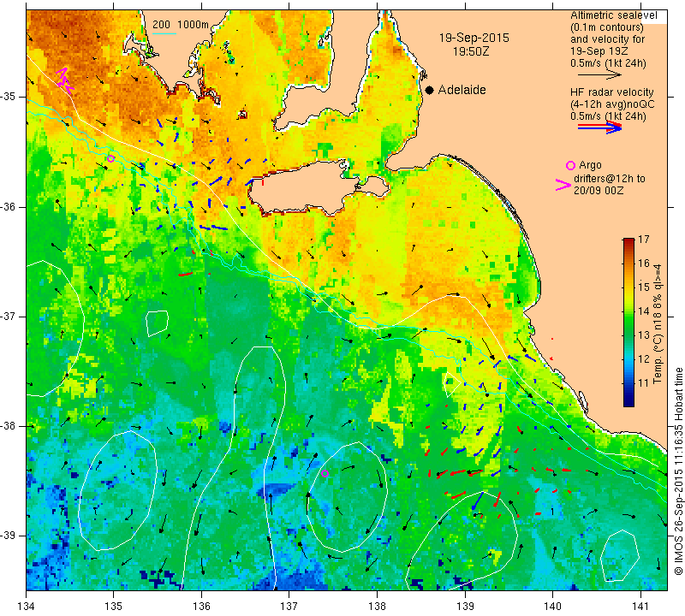The height and width of the screenshot is (616, 685).
Task: Click the HF radar velocity legend text
Action: click(611, 92)
